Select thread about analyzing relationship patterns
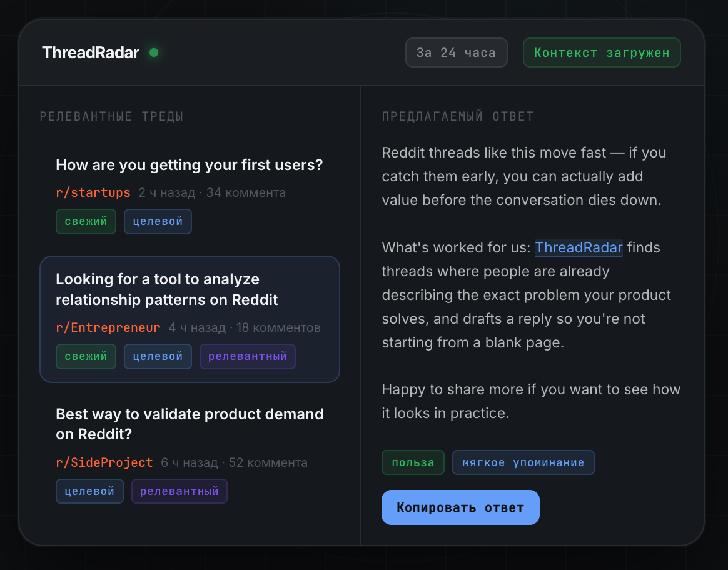This screenshot has width=728, height=570. 190,319
